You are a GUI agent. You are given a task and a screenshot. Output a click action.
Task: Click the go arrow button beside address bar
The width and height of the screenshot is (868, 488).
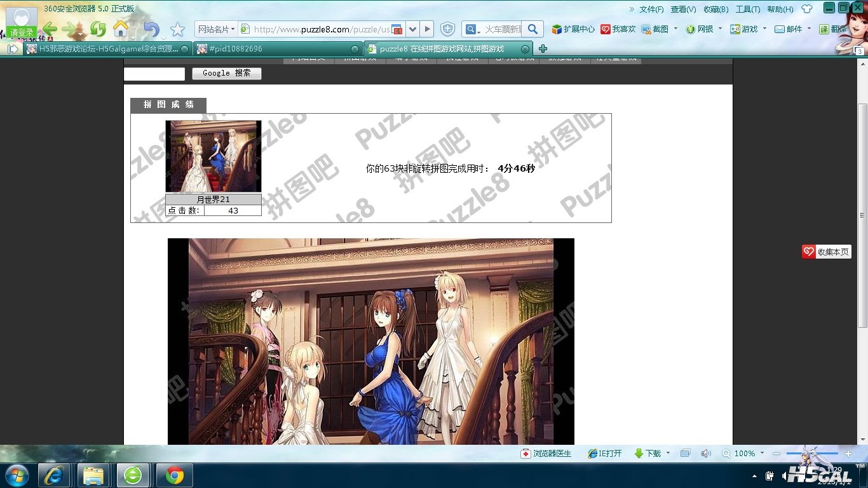pyautogui.click(x=427, y=29)
